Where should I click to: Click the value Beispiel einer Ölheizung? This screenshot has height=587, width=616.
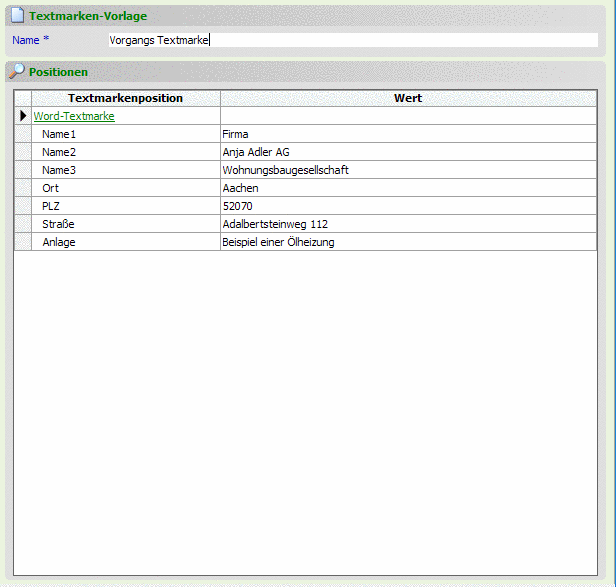click(278, 242)
